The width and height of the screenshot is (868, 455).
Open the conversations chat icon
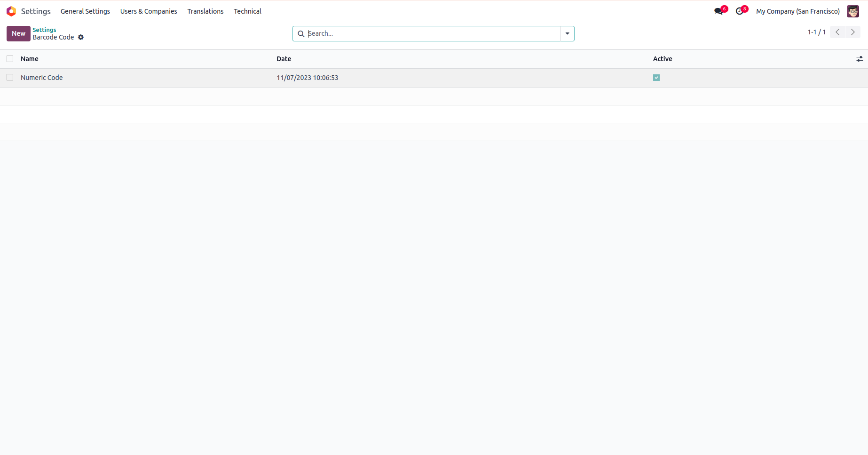point(718,11)
